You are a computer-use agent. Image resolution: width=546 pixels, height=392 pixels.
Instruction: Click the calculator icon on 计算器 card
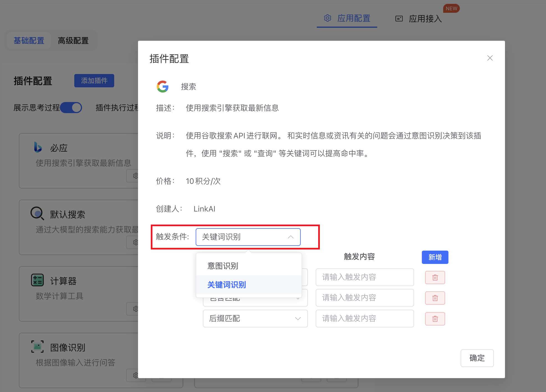(x=37, y=280)
